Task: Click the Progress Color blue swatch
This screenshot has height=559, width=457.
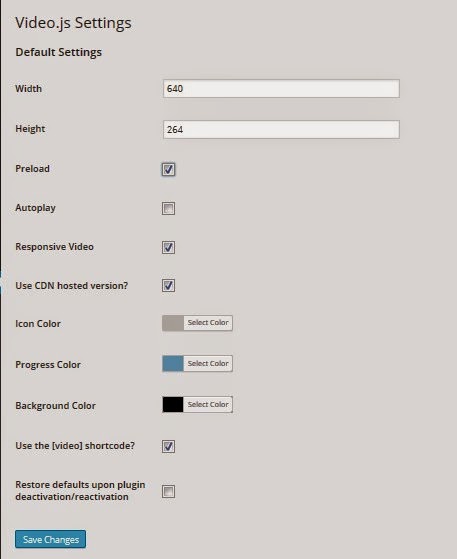Action: [x=173, y=364]
